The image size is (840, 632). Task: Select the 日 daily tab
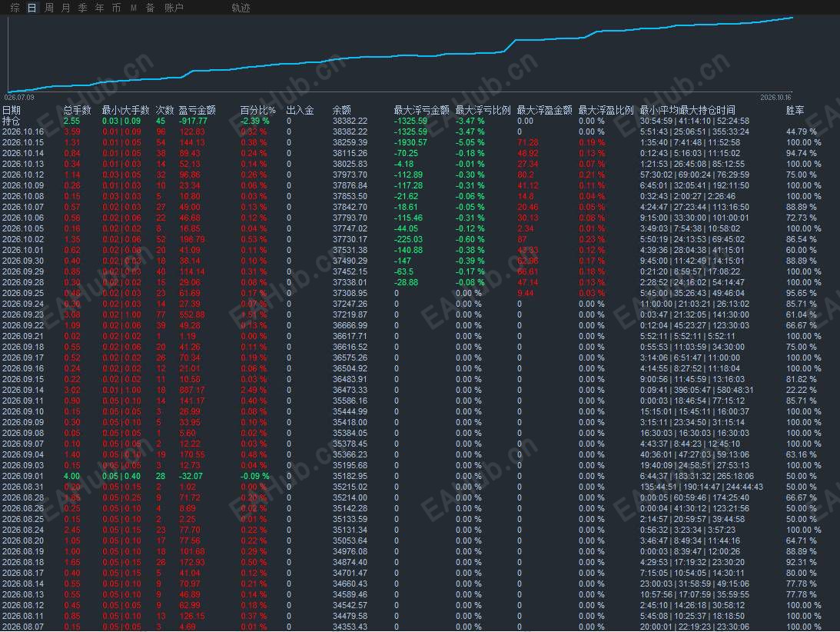tap(32, 8)
